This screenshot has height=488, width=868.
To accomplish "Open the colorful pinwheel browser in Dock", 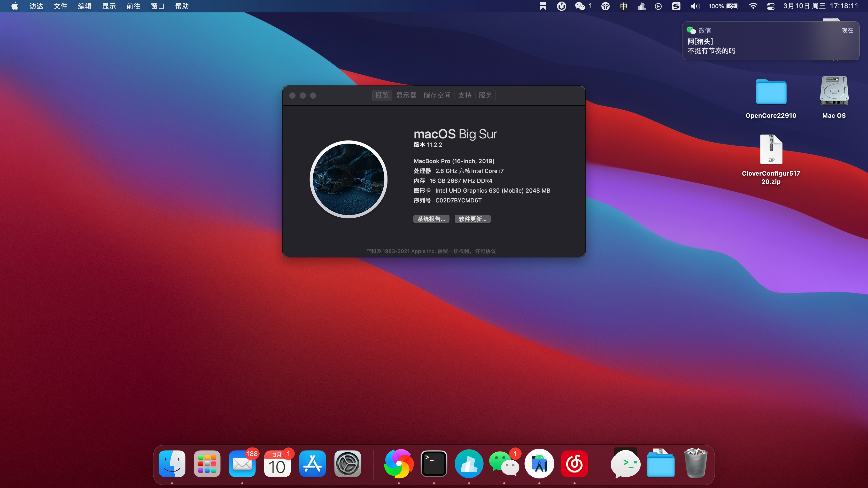I will (399, 464).
